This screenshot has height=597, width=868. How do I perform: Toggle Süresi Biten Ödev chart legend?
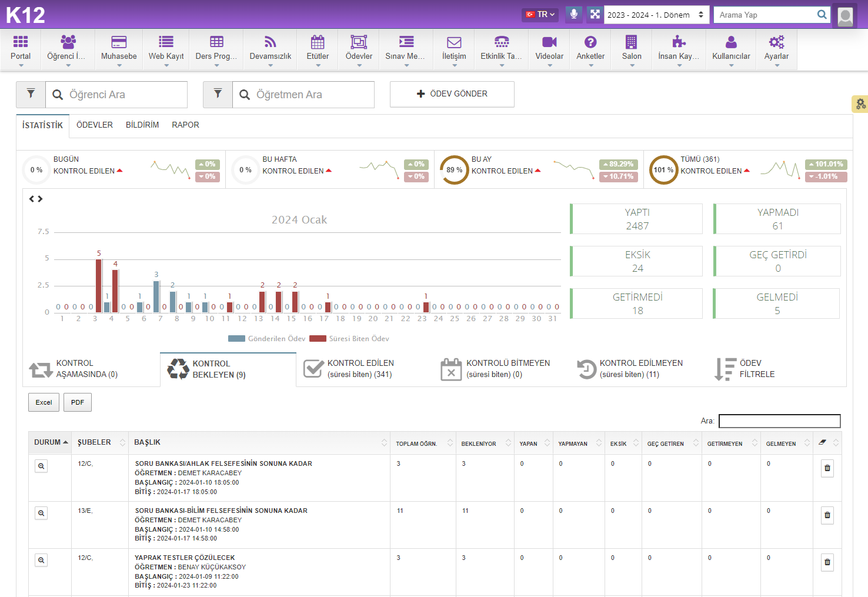[349, 339]
